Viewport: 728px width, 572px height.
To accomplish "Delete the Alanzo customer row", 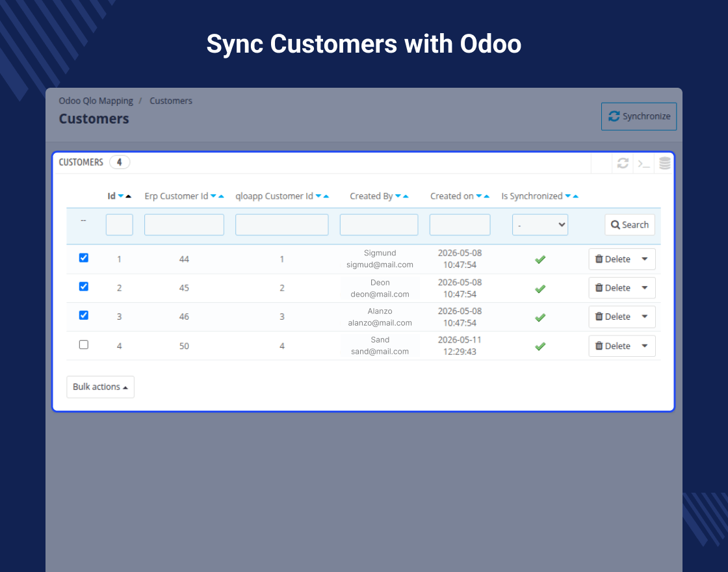I will 613,317.
